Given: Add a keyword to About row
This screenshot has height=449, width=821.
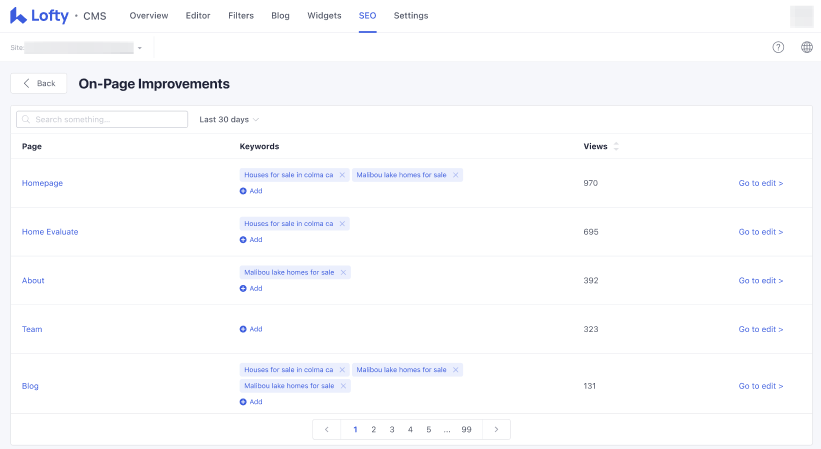Looking at the screenshot, I should pos(251,288).
